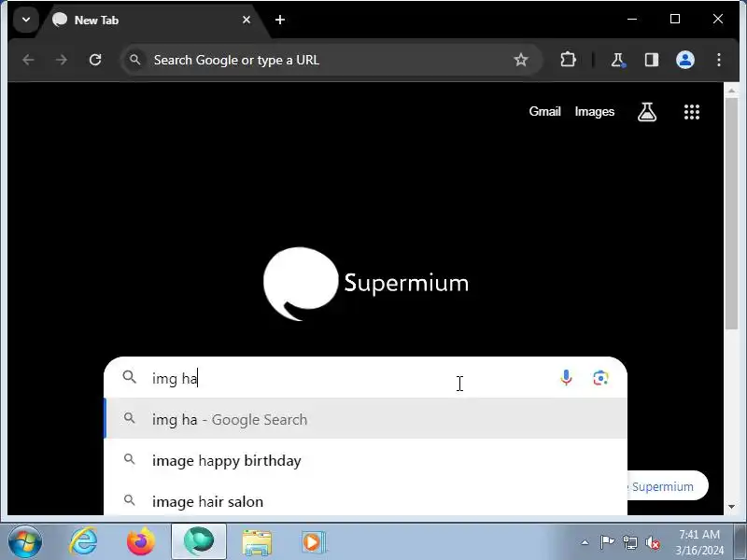Click the Supermium taskbar icon

199,541
